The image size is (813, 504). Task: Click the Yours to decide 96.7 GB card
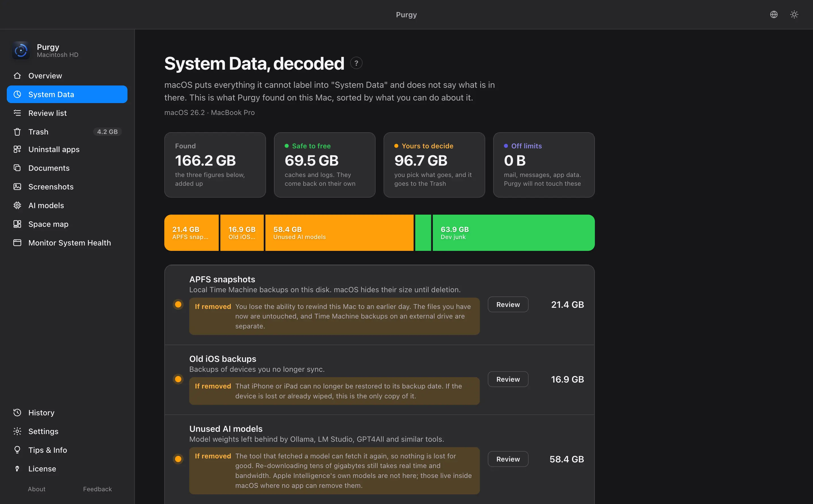434,165
